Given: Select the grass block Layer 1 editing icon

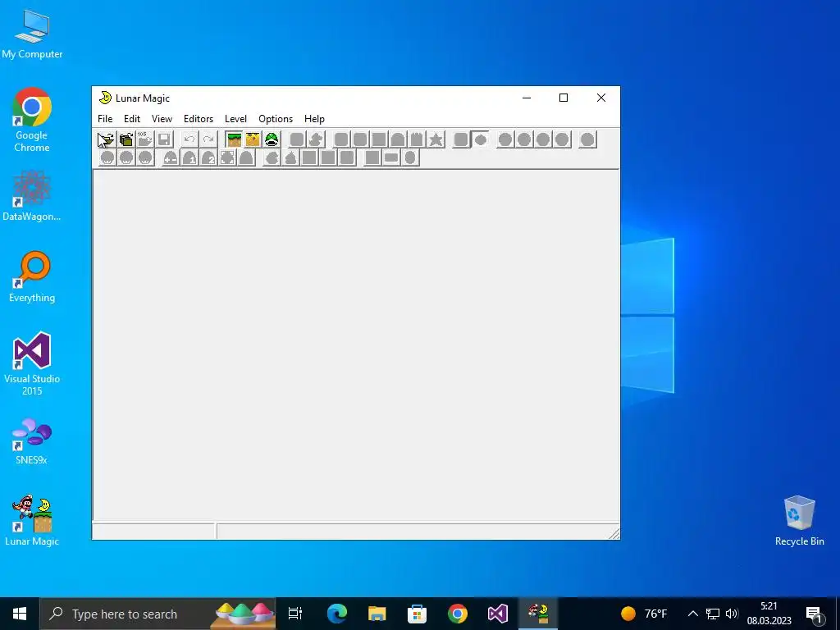Looking at the screenshot, I should pyautogui.click(x=234, y=139).
